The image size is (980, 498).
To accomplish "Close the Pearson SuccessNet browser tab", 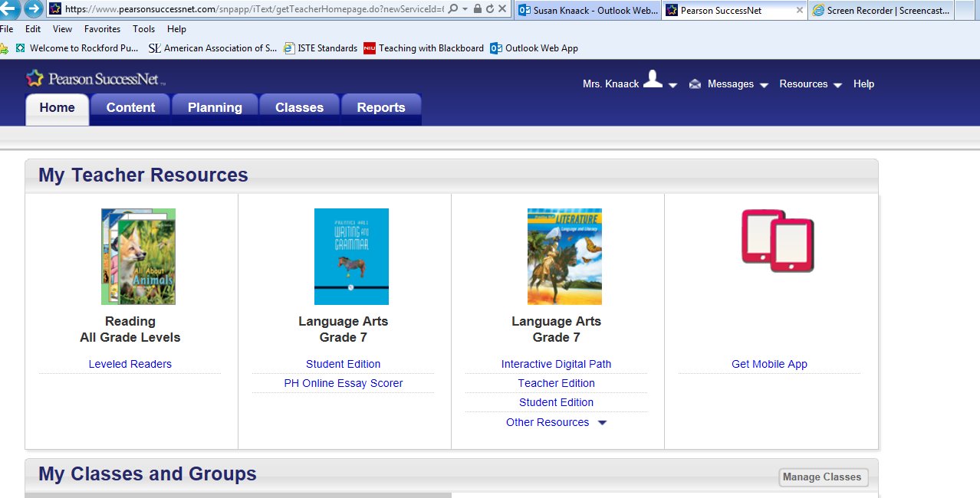I will 800,11.
